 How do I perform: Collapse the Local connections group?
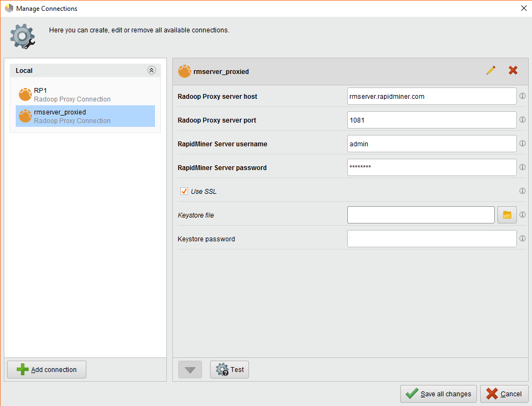pyautogui.click(x=151, y=70)
